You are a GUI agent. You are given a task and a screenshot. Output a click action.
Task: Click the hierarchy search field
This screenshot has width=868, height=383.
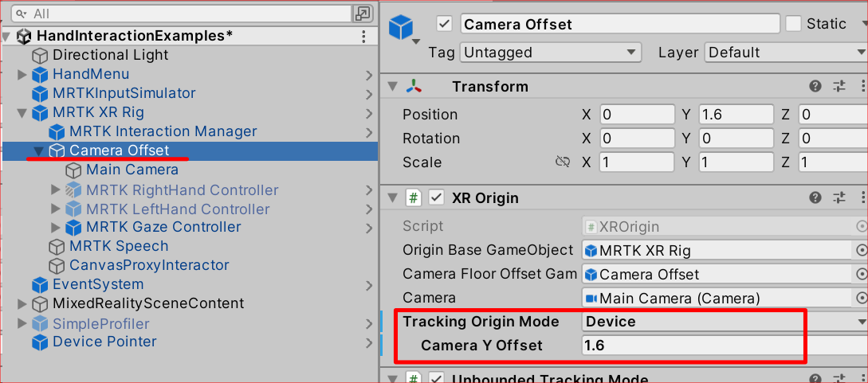[182, 14]
